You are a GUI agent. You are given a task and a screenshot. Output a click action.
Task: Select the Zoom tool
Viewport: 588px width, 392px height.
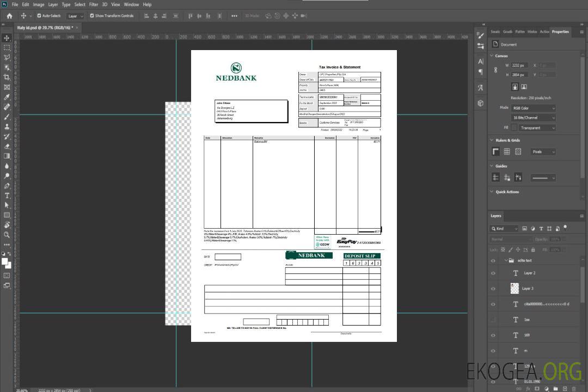(7, 235)
